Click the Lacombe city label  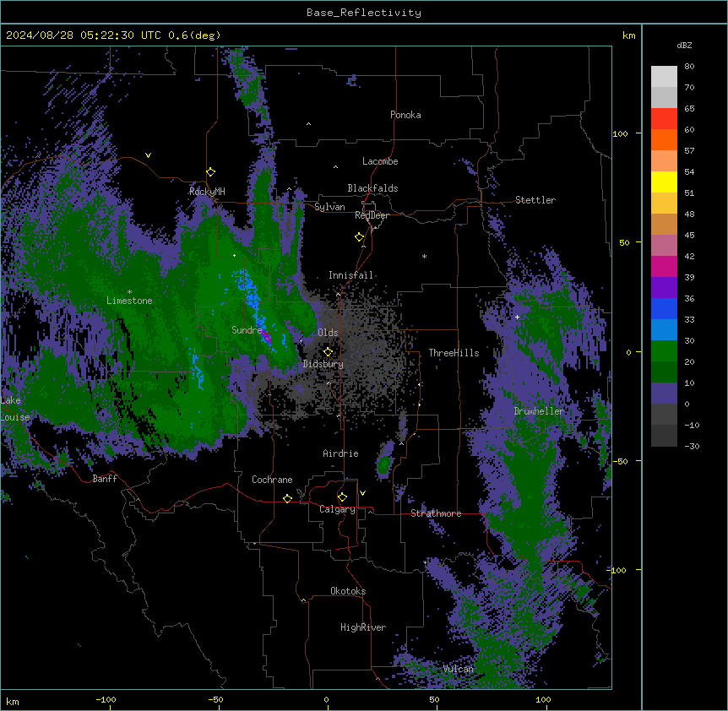click(x=380, y=161)
